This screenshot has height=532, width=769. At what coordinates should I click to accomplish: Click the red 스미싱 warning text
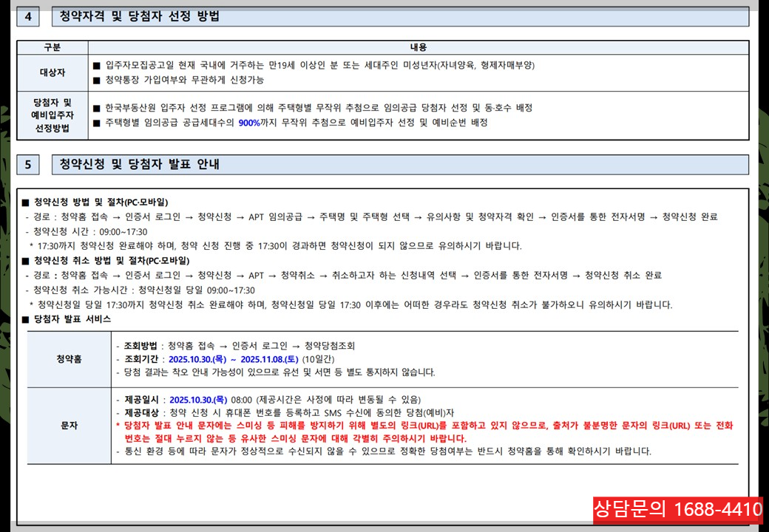click(x=424, y=432)
